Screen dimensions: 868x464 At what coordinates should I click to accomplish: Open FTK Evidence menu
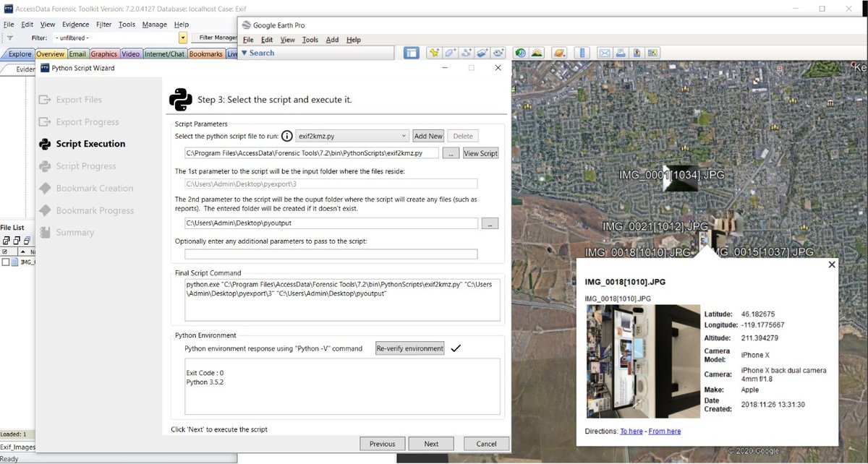(x=76, y=24)
